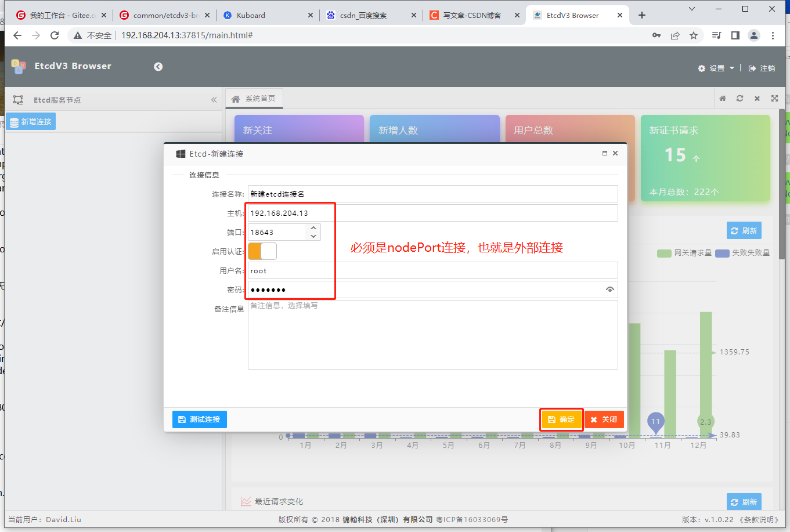Go back with the browser back arrow
790x532 pixels.
click(17, 35)
